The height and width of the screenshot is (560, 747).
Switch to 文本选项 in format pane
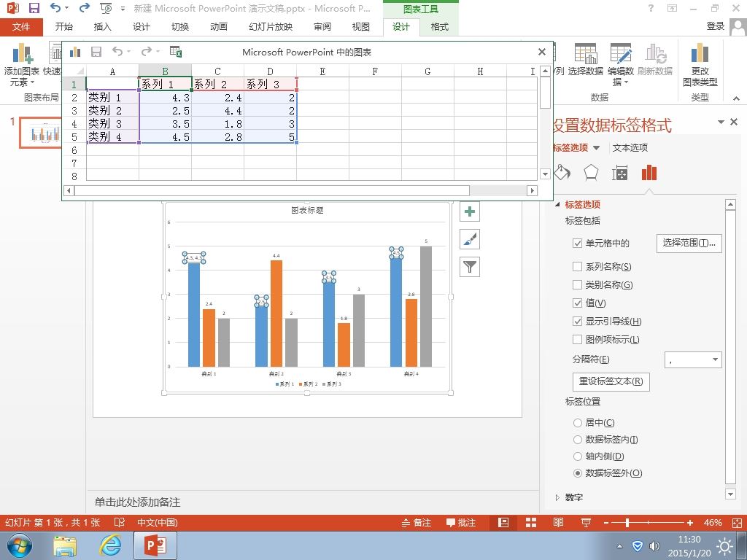tap(630, 147)
